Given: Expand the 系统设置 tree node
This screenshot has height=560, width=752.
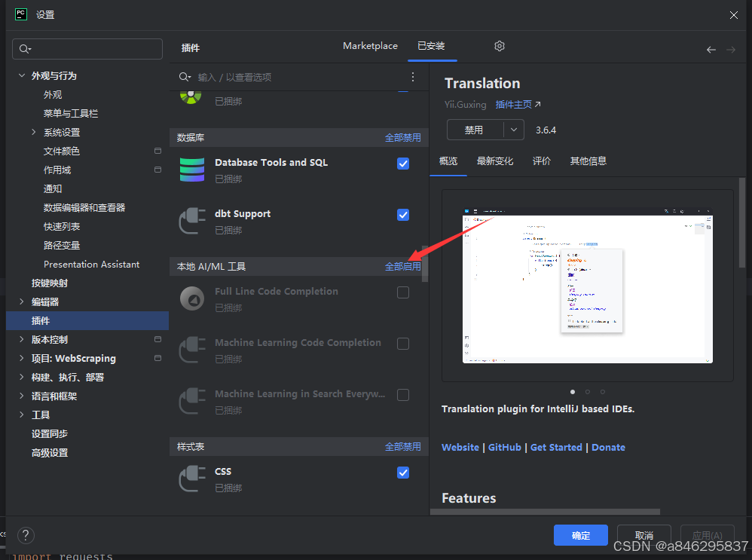Looking at the screenshot, I should (34, 132).
